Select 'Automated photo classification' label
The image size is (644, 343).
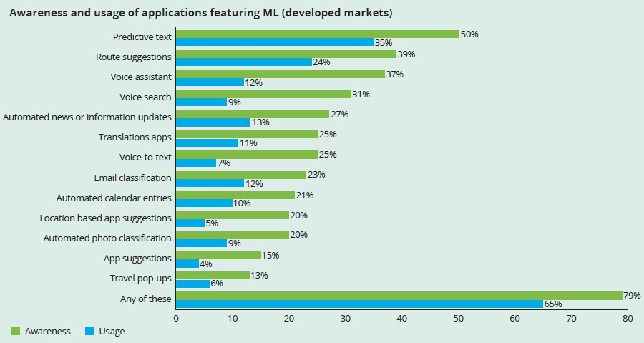[x=107, y=238]
